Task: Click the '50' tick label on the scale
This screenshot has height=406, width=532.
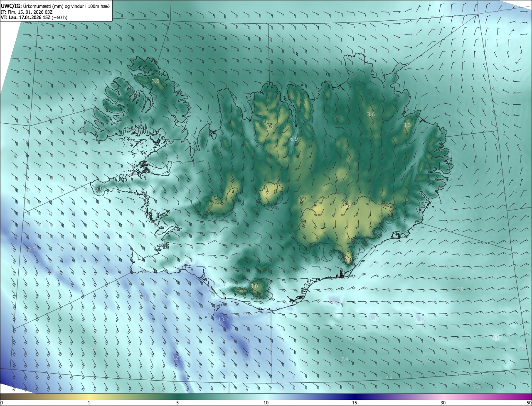Action: pyautogui.click(x=529, y=403)
